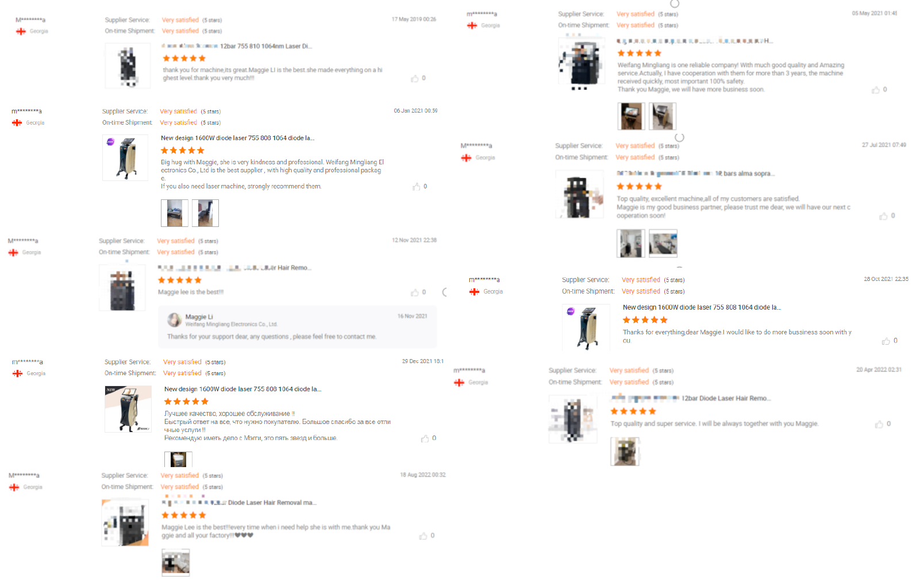Click thumbs-up on the 28 Oct 2021 review

886,341
